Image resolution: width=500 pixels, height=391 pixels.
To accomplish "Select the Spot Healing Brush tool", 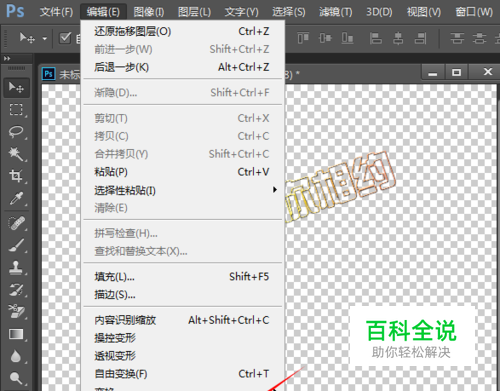I will pyautogui.click(x=16, y=223).
